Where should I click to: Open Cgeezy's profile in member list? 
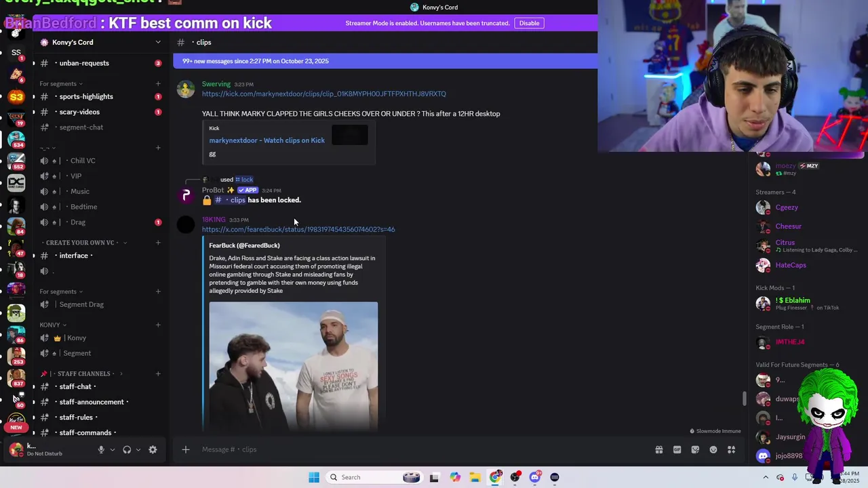pos(787,207)
